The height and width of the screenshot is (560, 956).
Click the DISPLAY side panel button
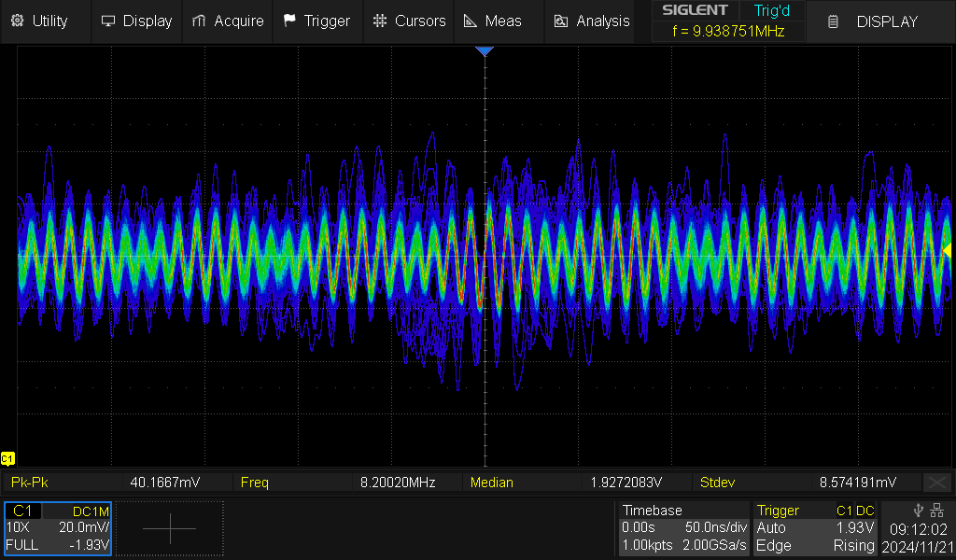(x=876, y=21)
